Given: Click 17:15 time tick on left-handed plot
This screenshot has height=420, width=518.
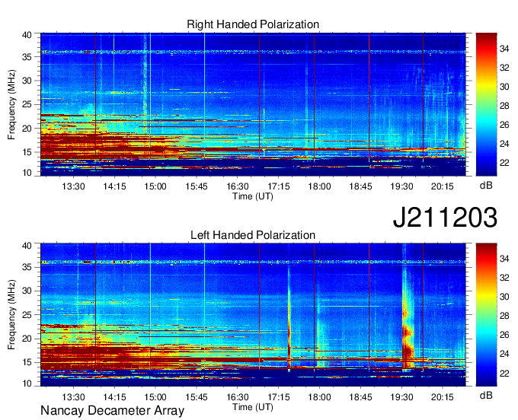Looking at the screenshot, I should (x=279, y=397).
